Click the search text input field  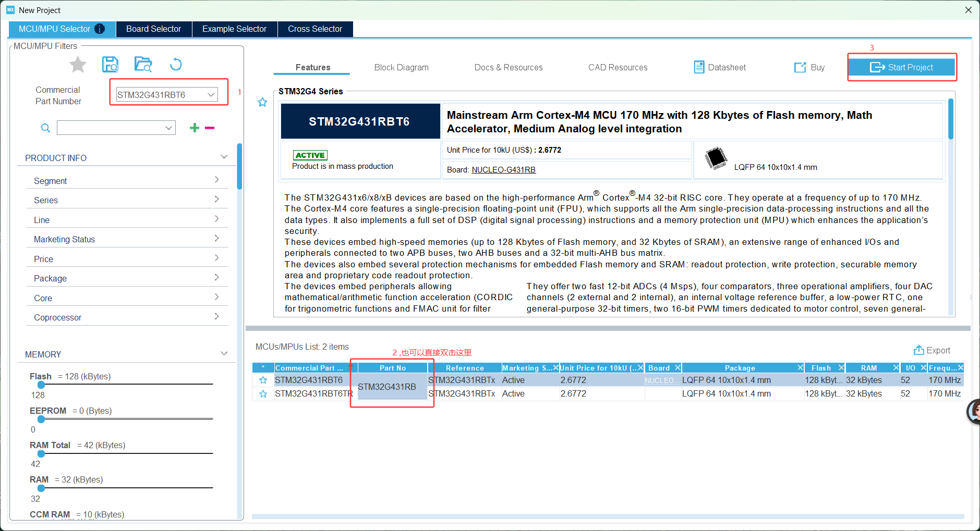coord(110,128)
